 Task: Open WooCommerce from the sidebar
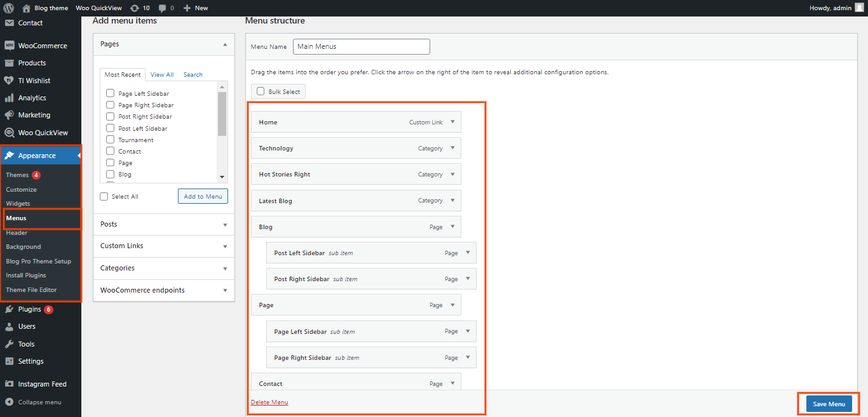coord(42,46)
